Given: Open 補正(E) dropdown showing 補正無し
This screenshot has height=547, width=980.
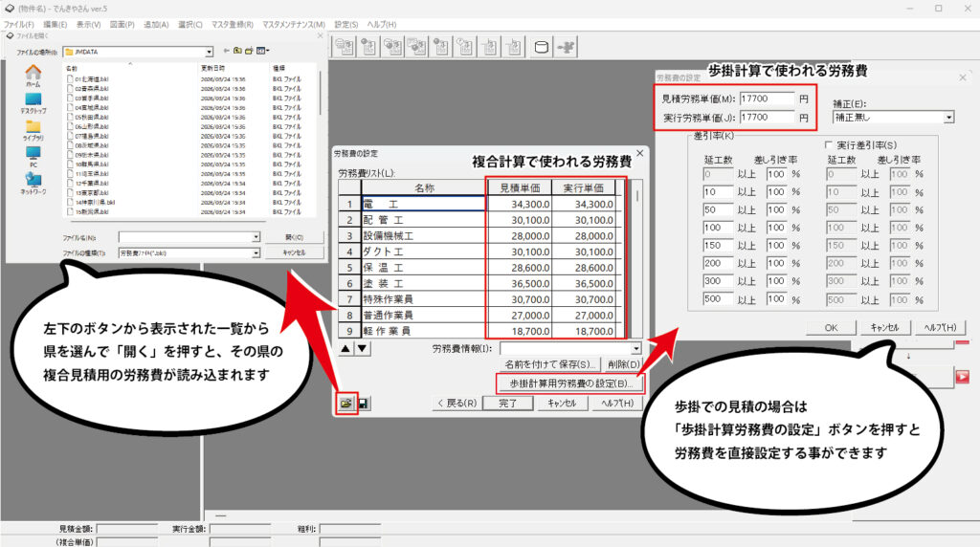Looking at the screenshot, I should (948, 118).
